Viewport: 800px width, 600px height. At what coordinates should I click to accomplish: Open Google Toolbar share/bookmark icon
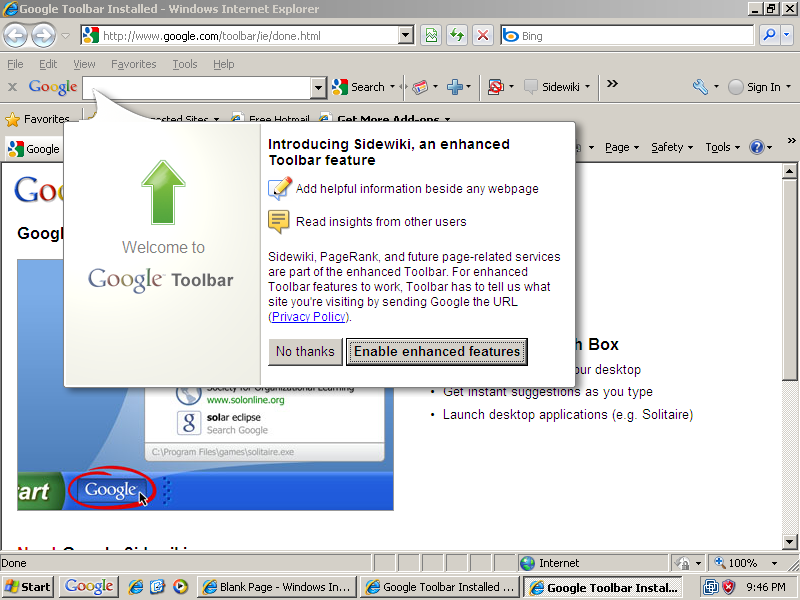(420, 87)
